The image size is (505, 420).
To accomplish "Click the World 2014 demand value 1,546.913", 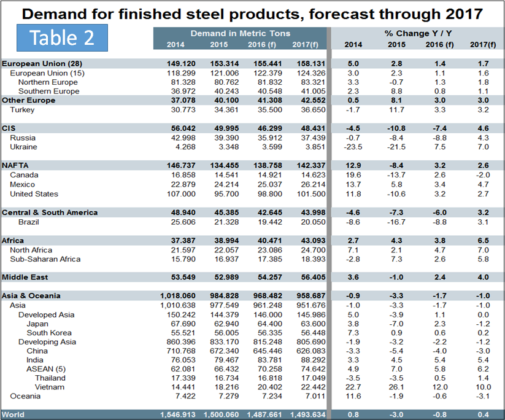I will point(180,414).
